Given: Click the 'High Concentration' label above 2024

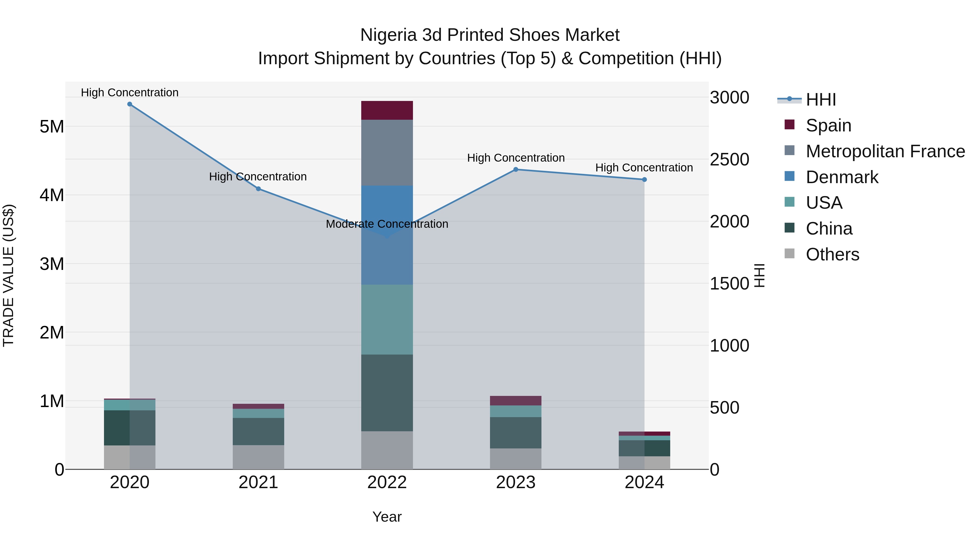Looking at the screenshot, I should (x=644, y=168).
